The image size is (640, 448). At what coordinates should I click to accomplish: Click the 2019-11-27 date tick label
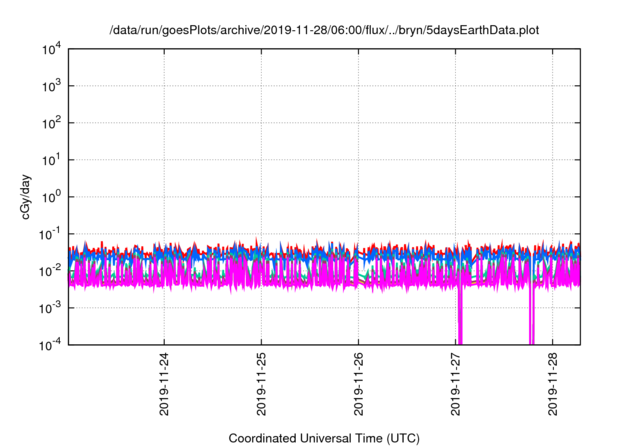[x=456, y=385]
